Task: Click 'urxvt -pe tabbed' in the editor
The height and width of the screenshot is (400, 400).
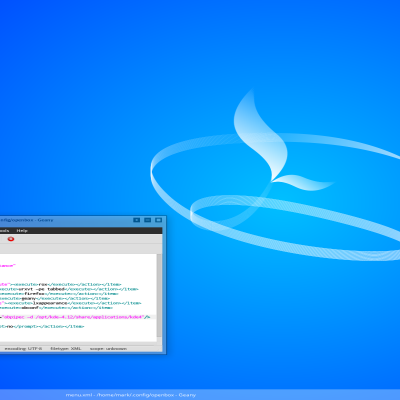Action: coord(41,289)
